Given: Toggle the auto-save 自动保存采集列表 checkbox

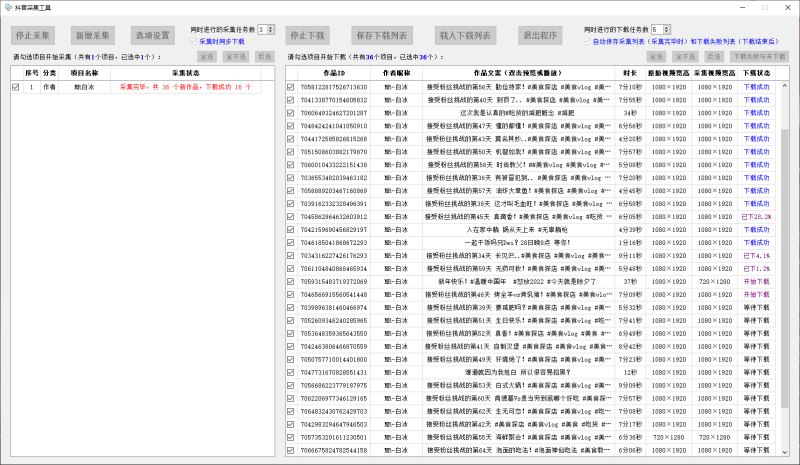Looking at the screenshot, I should click(x=587, y=42).
